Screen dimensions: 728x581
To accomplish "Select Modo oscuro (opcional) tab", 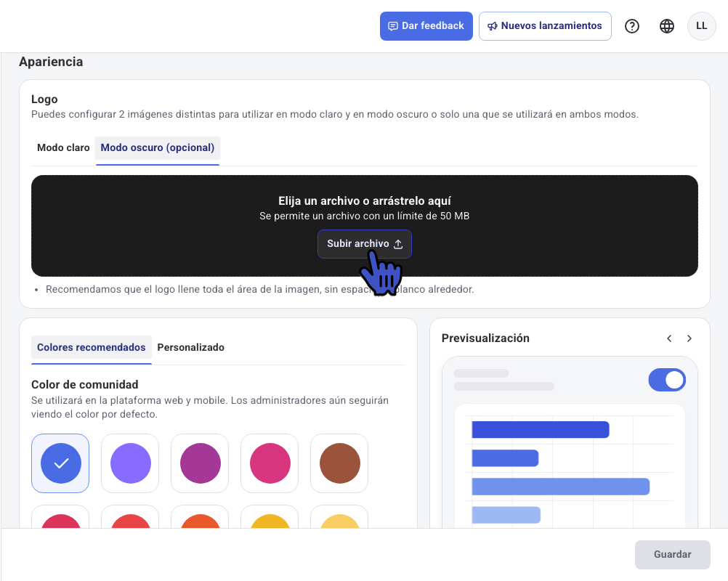I will point(158,148).
